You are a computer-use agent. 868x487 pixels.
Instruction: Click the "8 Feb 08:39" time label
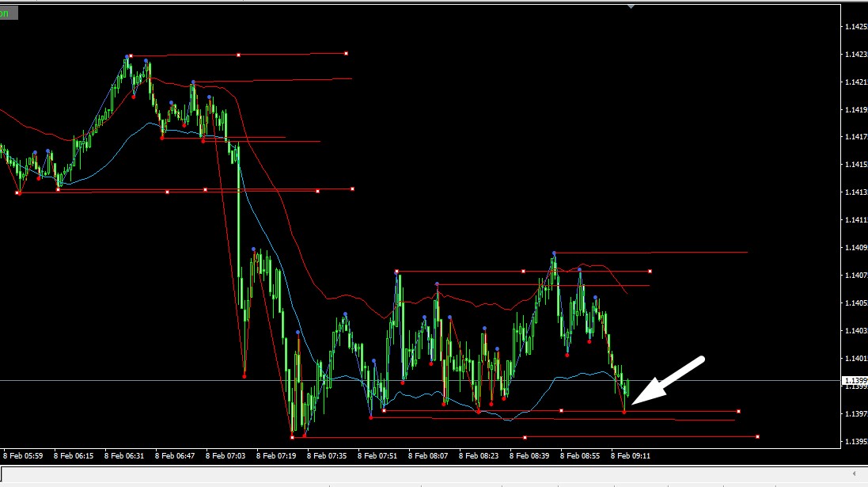(x=529, y=456)
